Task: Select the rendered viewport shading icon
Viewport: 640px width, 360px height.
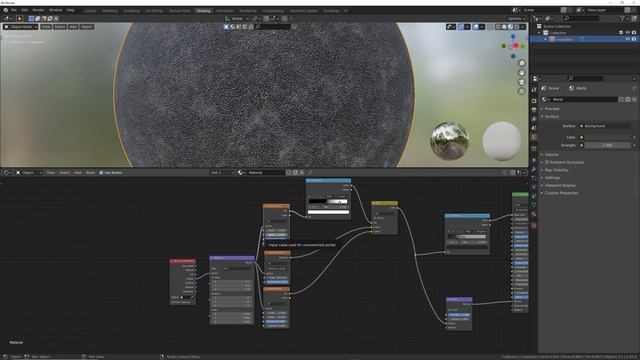Action: coord(516,27)
